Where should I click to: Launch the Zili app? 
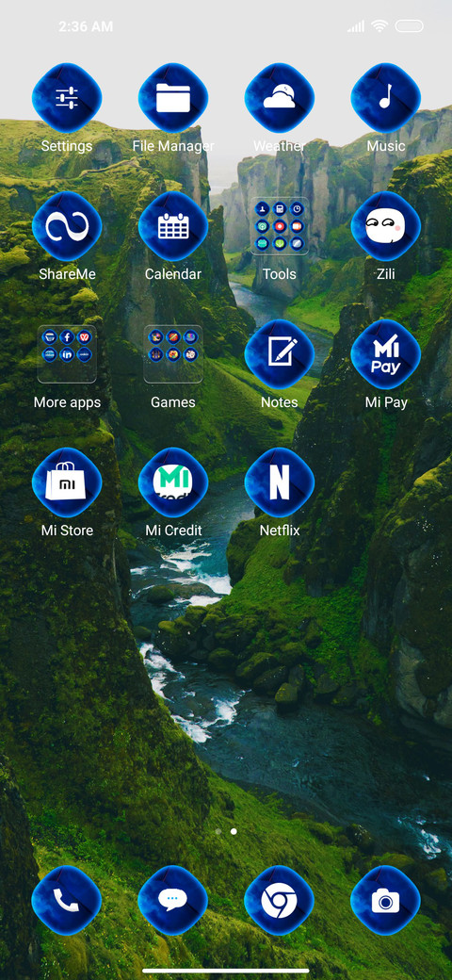pyautogui.click(x=386, y=226)
